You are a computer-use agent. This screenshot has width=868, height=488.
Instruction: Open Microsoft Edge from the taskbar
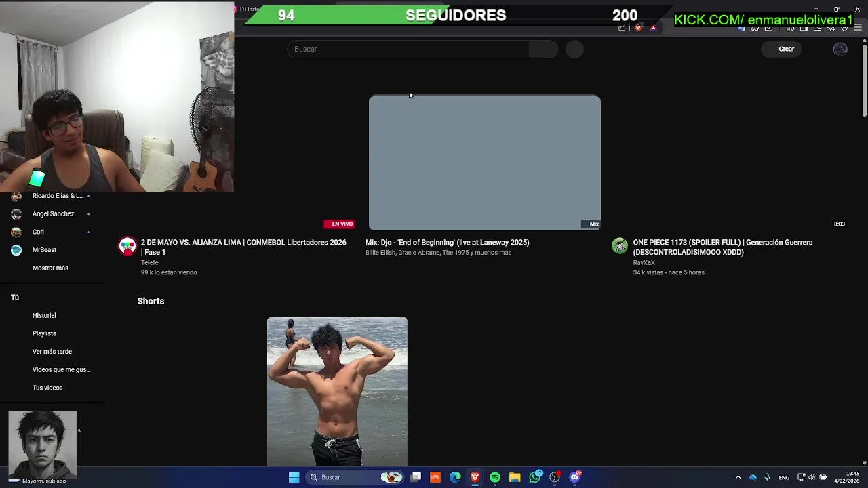(455, 477)
